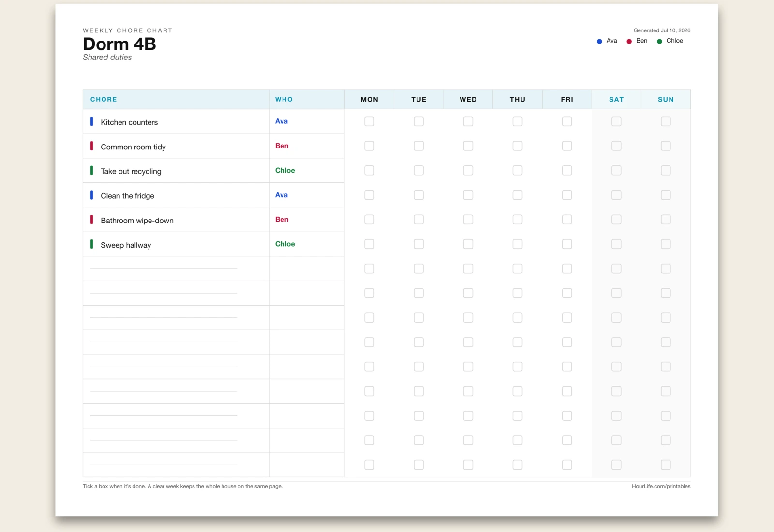
Task: Click the Dorm 4B title
Action: tap(119, 44)
